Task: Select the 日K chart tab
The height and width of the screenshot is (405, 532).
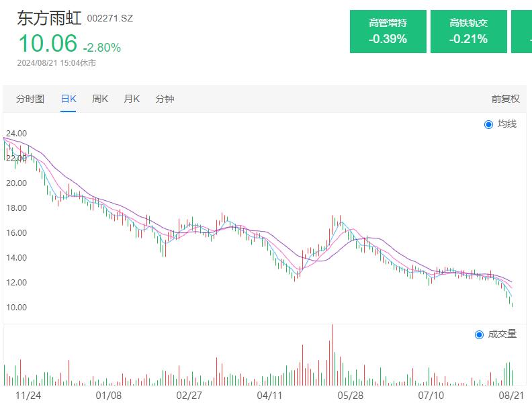Action: pyautogui.click(x=69, y=99)
